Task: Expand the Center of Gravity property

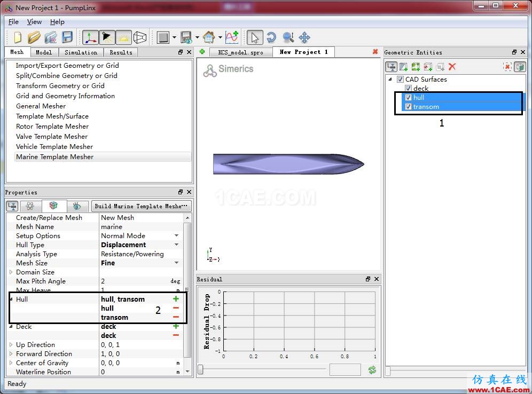Action: coord(11,363)
